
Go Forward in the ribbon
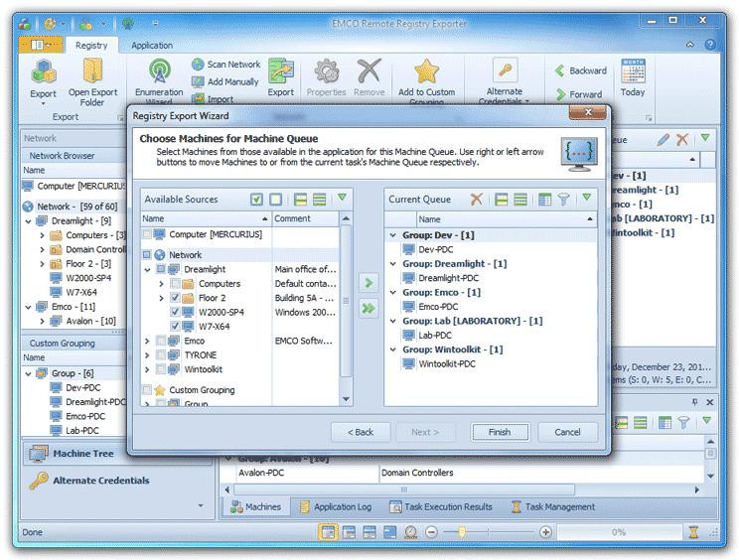[579, 94]
